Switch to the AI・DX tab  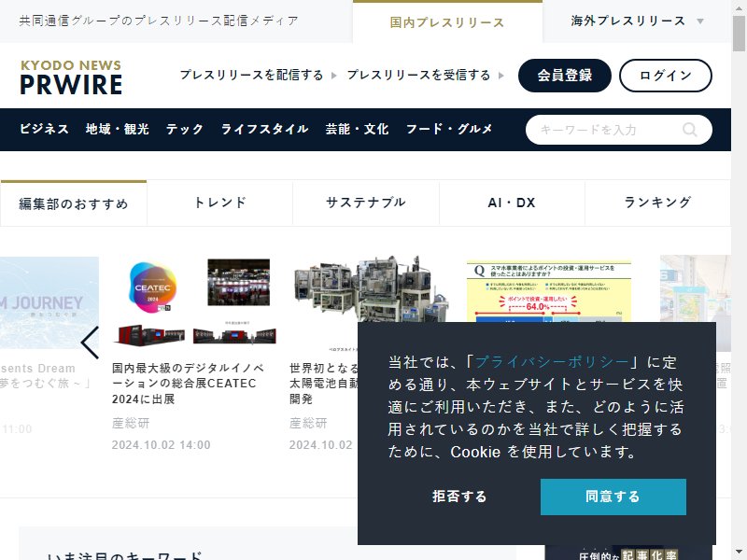(x=512, y=203)
